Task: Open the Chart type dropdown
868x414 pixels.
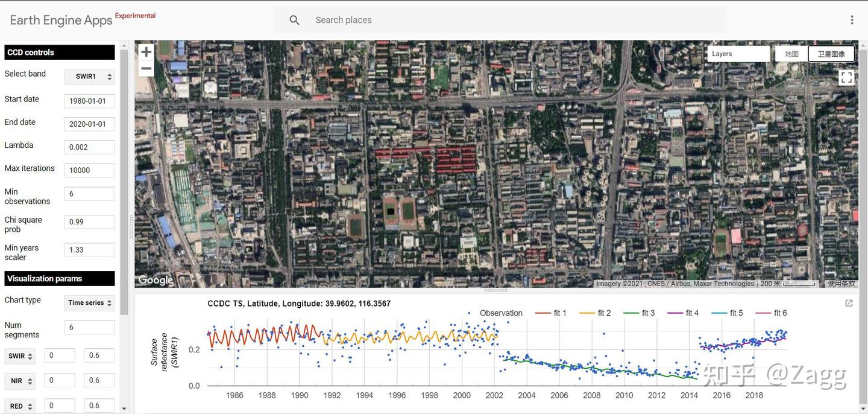Action: (x=89, y=302)
